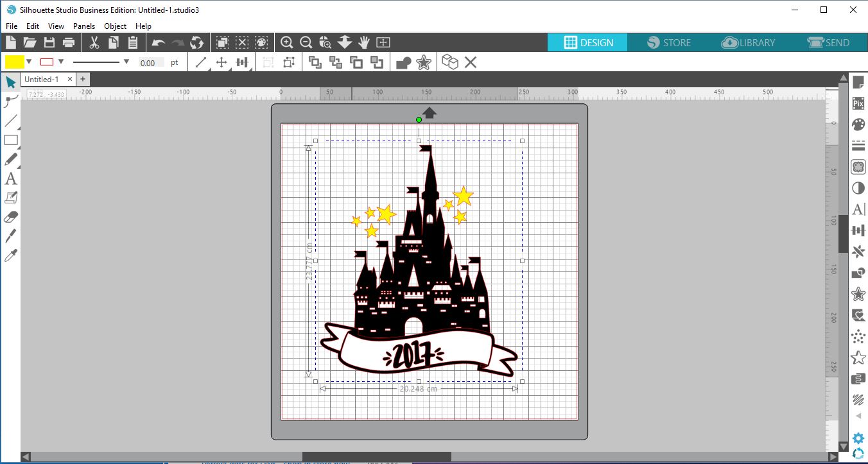Undo the last action

(158, 42)
